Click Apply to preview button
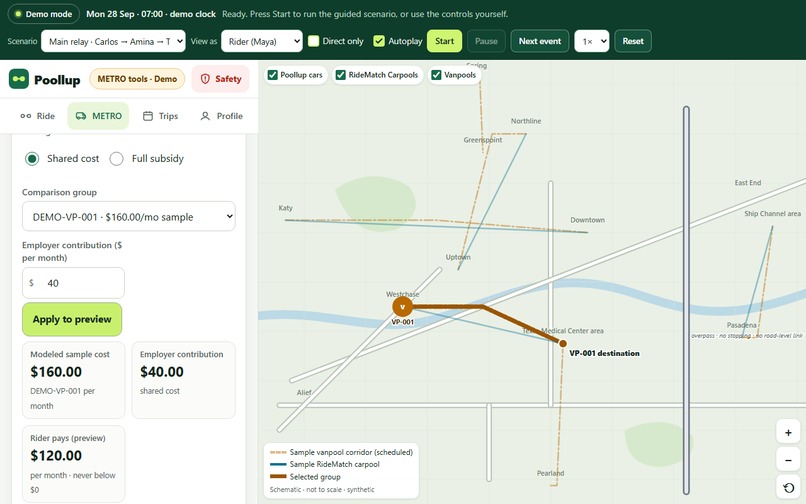Viewport: 806px width, 504px height. coord(72,319)
